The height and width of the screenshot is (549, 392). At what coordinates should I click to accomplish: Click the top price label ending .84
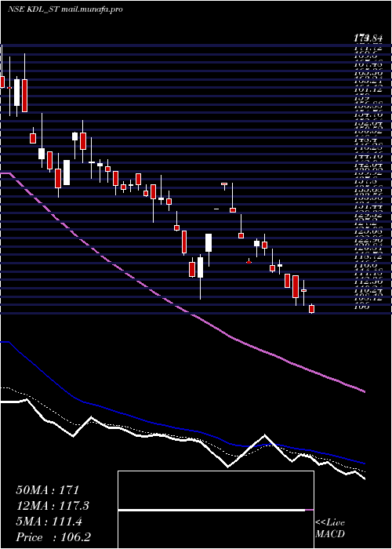(368, 38)
